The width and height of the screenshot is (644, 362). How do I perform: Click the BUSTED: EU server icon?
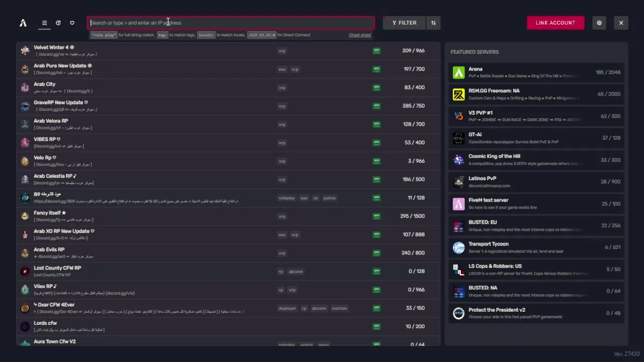[x=458, y=226]
